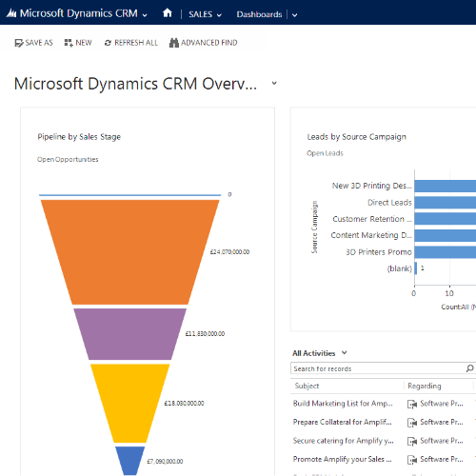Click the £11,830,000.00 funnel value label

pyautogui.click(x=205, y=334)
